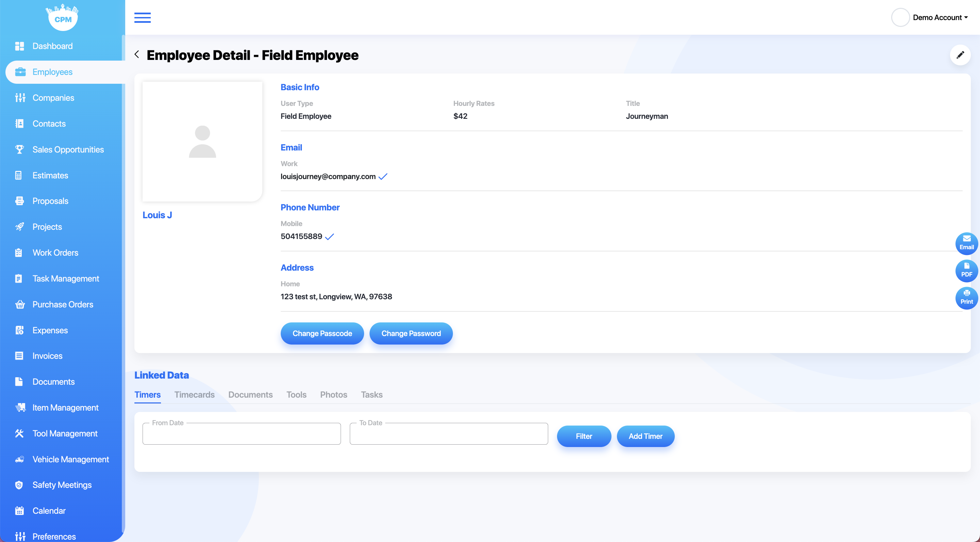This screenshot has width=980, height=542.
Task: Click the louisjourney@company.com email
Action: tap(328, 176)
